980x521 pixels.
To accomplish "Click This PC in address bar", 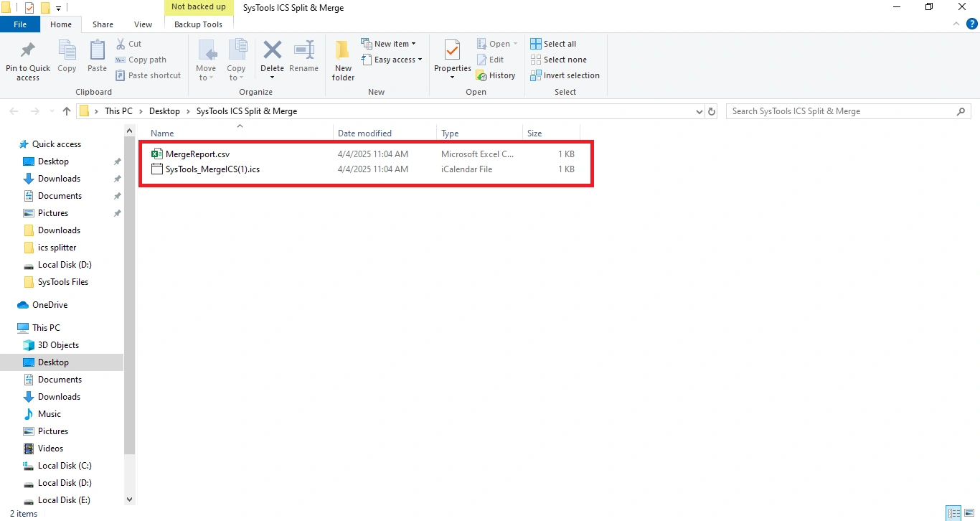I will tap(118, 111).
